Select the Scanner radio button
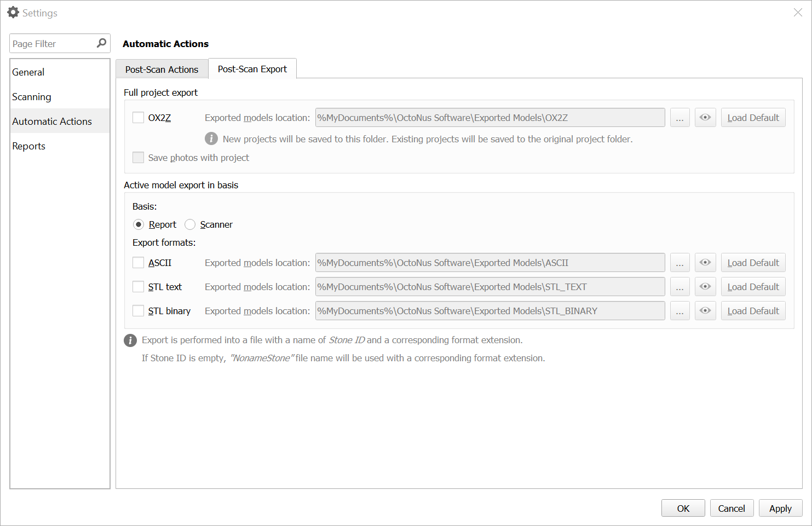 [x=190, y=224]
